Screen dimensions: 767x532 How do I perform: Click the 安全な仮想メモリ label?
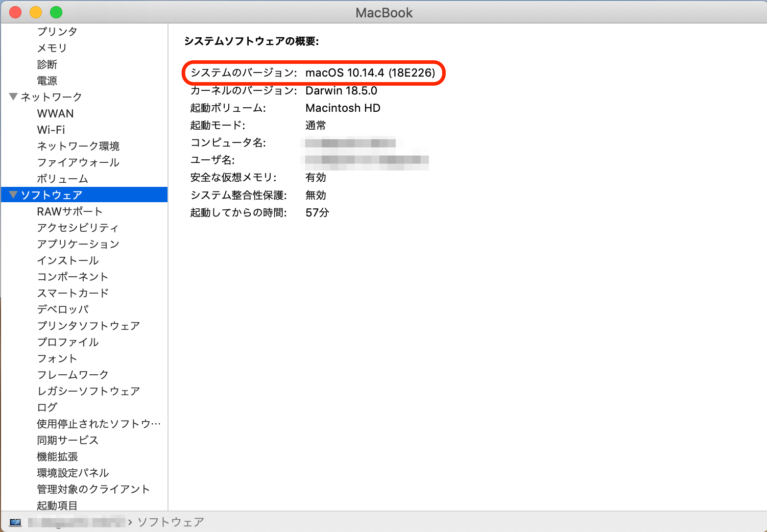(233, 177)
